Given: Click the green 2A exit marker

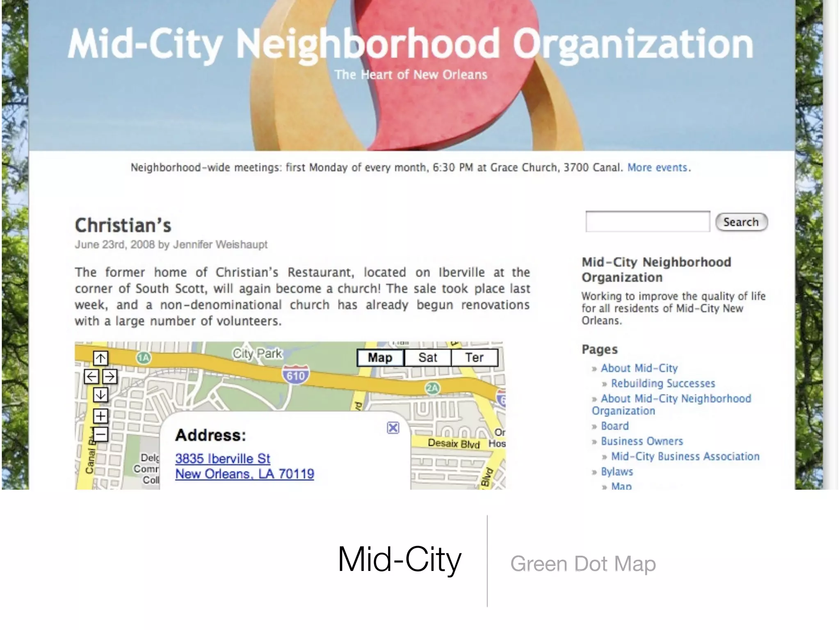Looking at the screenshot, I should tap(432, 388).
